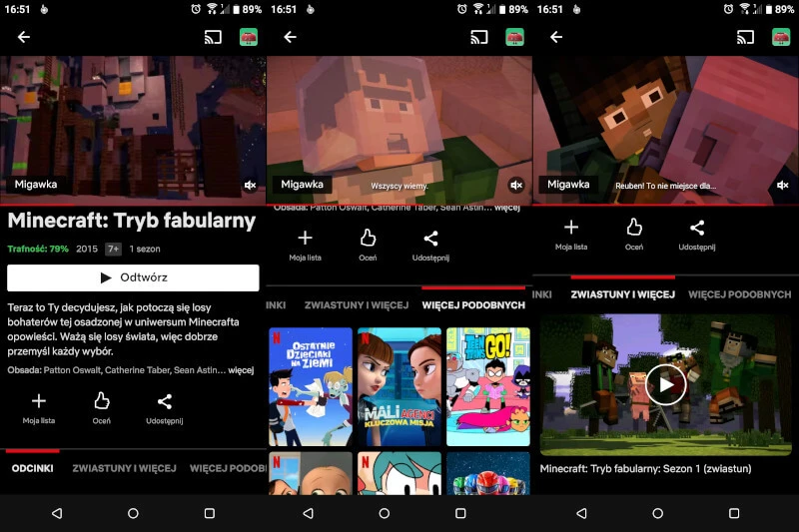Viewport: 799px width, 532px height.
Task: Tap the alarm icon in left status bar
Action: 196,9
